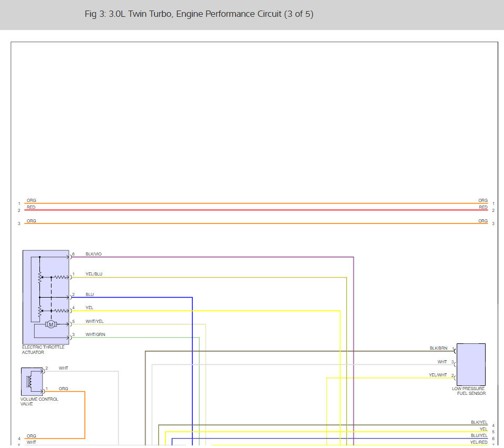Viewport: 504px width, 448px height.
Task: Select the Low Pressure Fuel Sensor box
Action: 470,364
